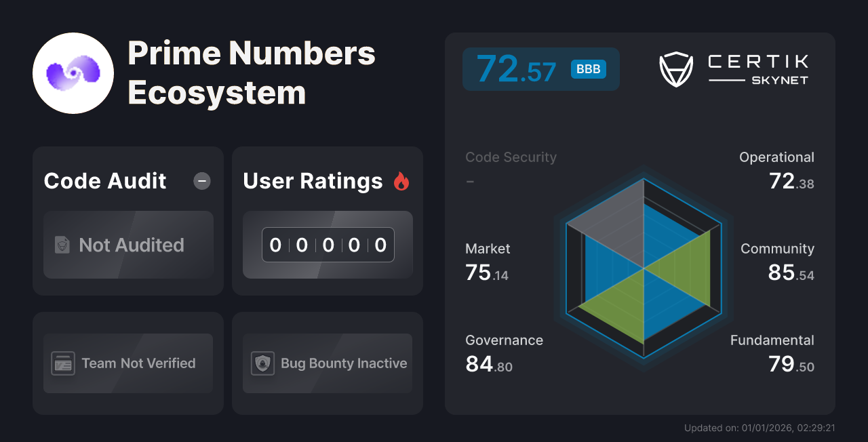The height and width of the screenshot is (442, 868).
Task: Click the Bug Bounty shield icon
Action: click(262, 363)
